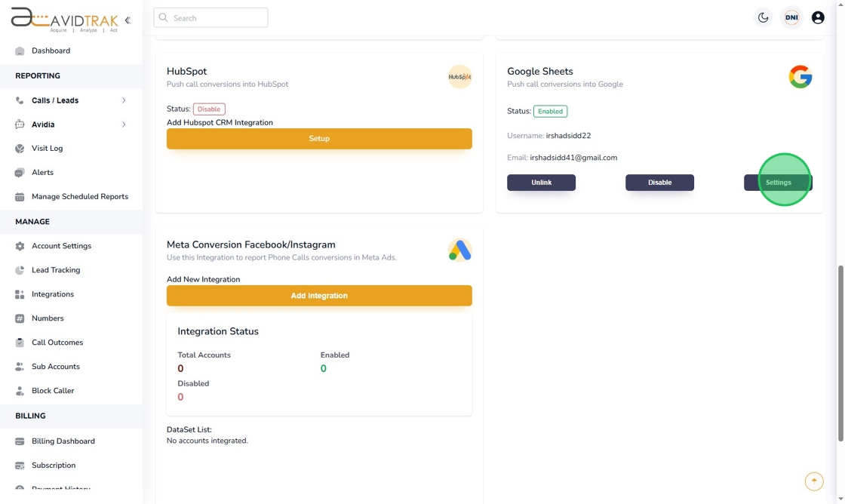
Task: Open the user profile icon
Action: coord(818,17)
